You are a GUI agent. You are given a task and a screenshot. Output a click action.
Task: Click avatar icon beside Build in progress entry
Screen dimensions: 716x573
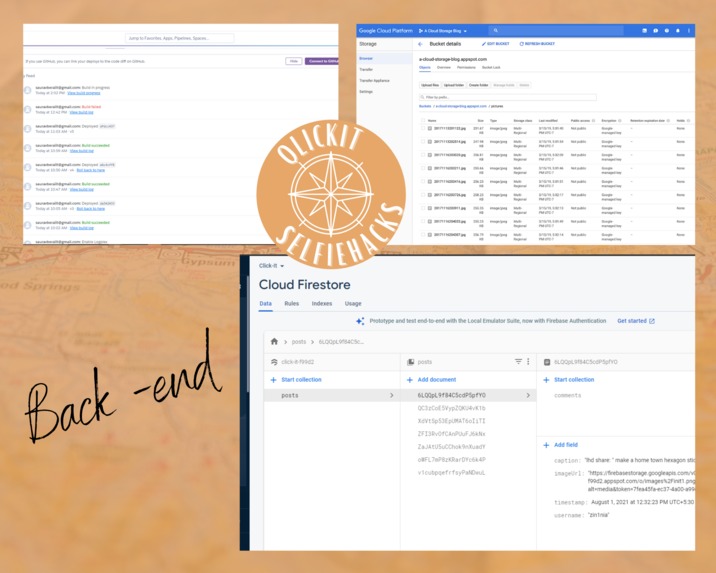click(27, 90)
